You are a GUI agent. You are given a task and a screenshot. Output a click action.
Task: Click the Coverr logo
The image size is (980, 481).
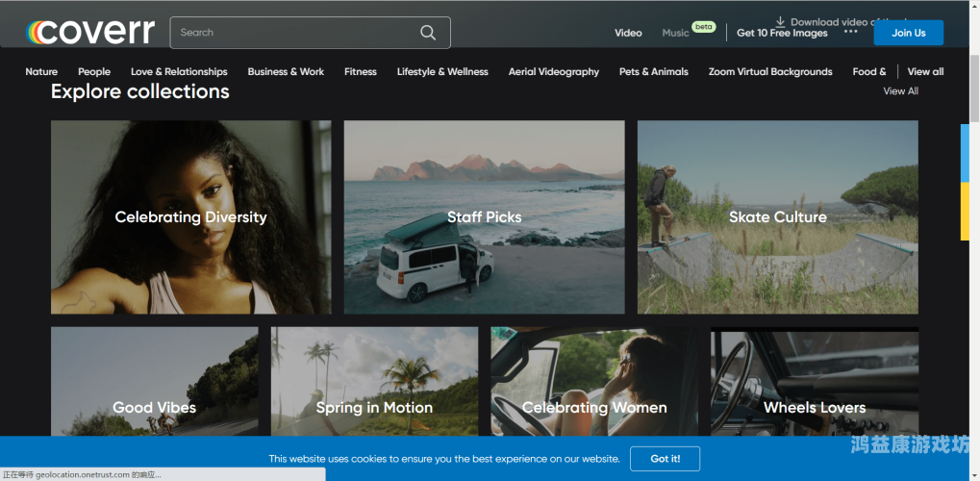[x=90, y=32]
